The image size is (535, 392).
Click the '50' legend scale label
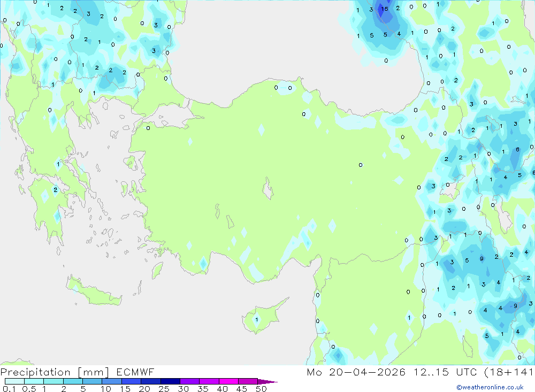point(261,389)
